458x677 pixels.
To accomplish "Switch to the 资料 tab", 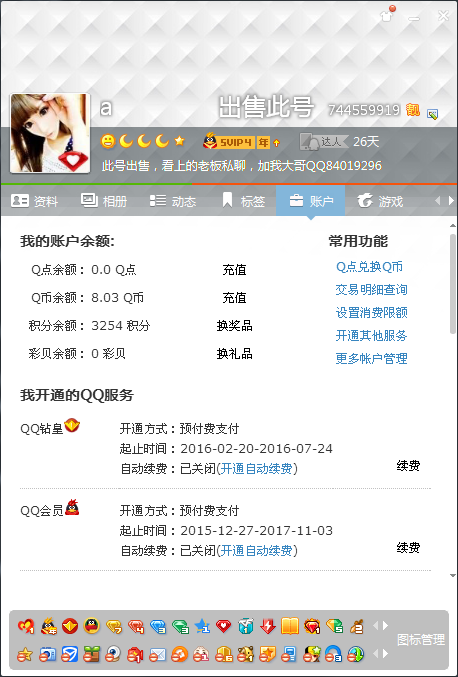I will coord(35,201).
